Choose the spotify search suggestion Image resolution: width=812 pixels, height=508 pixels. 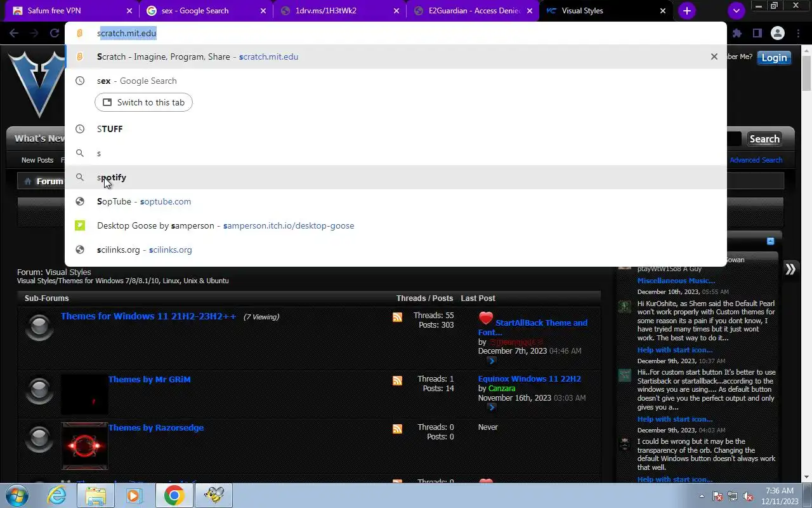click(x=396, y=177)
